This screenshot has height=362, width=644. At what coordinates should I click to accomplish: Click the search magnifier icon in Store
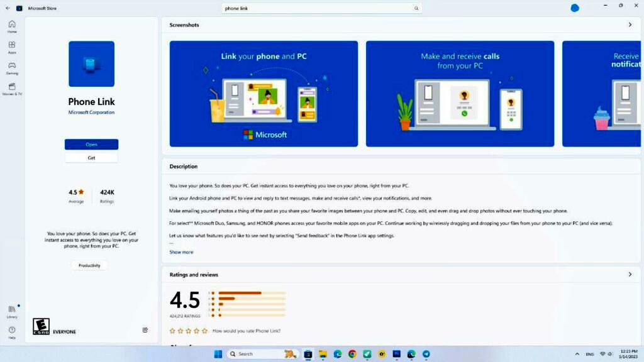[416, 8]
